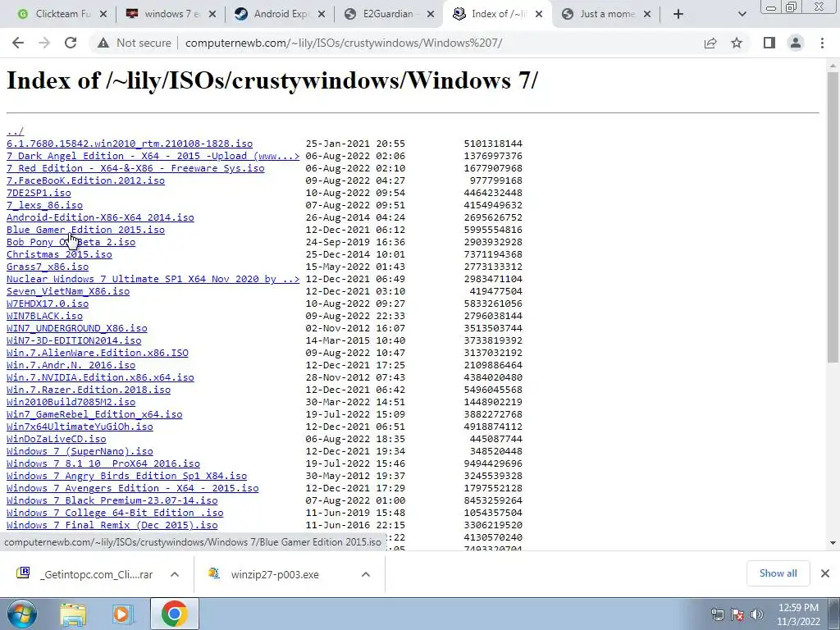Click the Not secure warning icon
The height and width of the screenshot is (630, 840).
103,43
